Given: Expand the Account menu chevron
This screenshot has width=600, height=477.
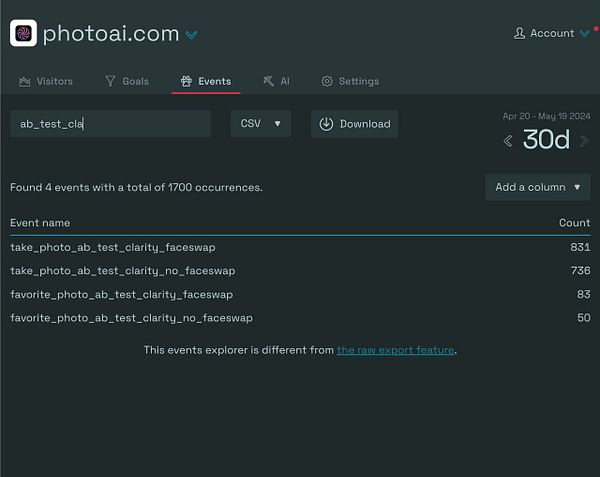Looking at the screenshot, I should 584,34.
